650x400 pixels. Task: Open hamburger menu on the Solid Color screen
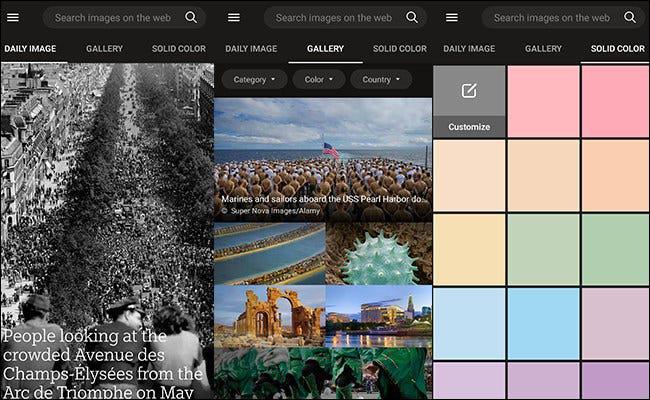452,17
